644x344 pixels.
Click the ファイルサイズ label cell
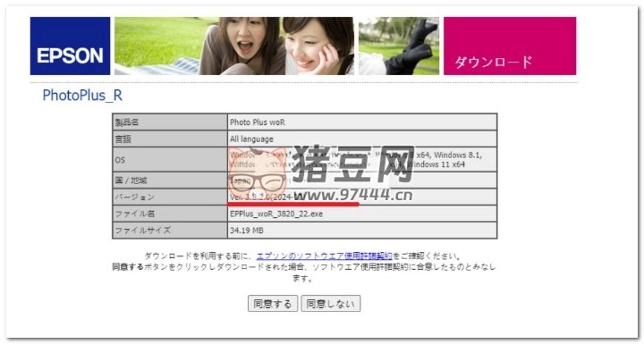pyautogui.click(x=170, y=231)
